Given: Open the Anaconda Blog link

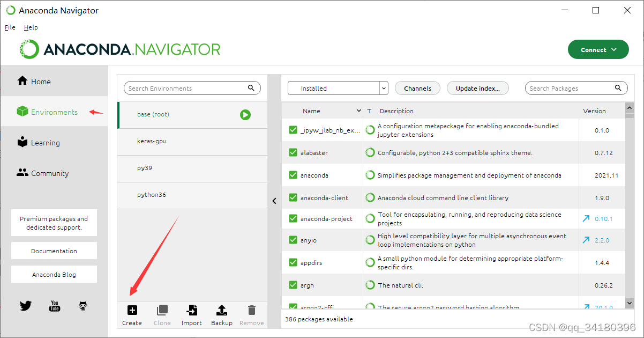Looking at the screenshot, I should click(54, 274).
